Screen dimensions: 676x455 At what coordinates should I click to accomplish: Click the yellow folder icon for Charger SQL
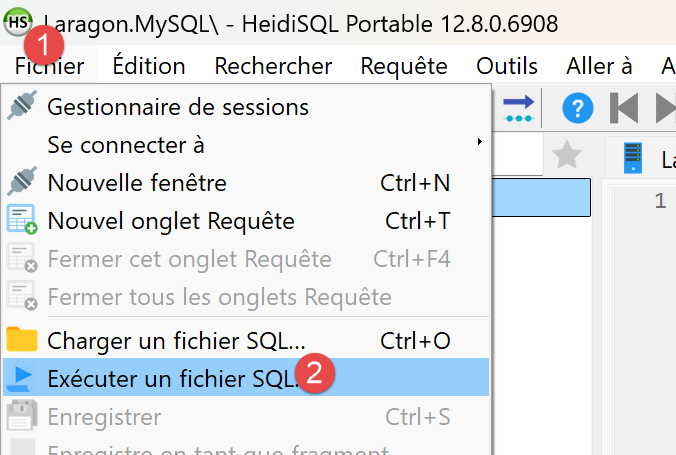22,340
